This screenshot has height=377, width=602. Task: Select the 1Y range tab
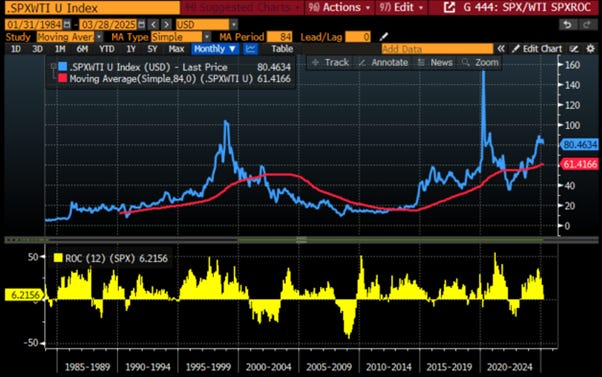tap(131, 49)
